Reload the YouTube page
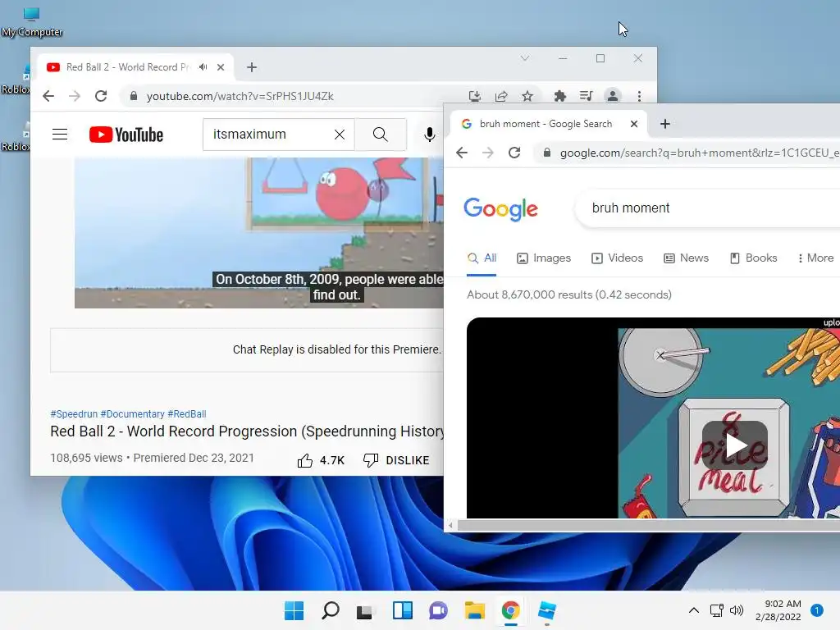The image size is (840, 630). point(101,96)
